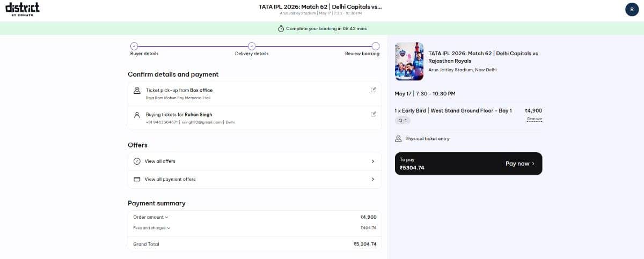Click the 'Complete your booking' timer text
Viewport: 644px width, 259px height.
326,28
